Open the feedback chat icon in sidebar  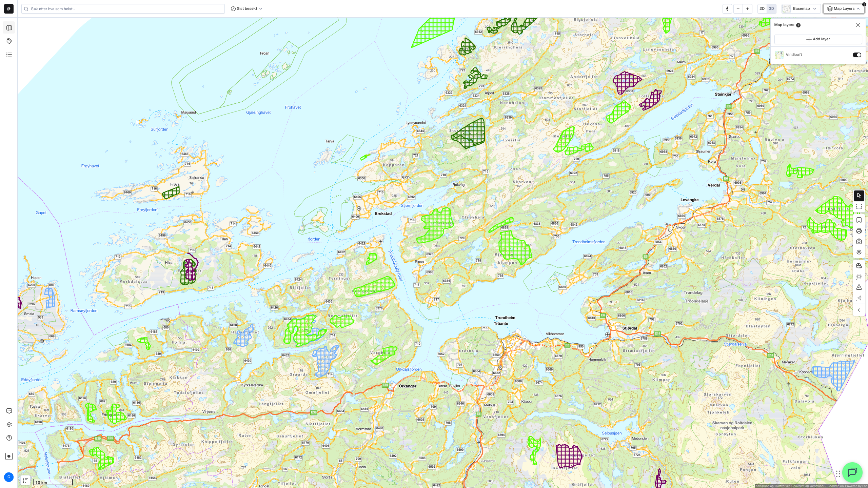pyautogui.click(x=9, y=411)
